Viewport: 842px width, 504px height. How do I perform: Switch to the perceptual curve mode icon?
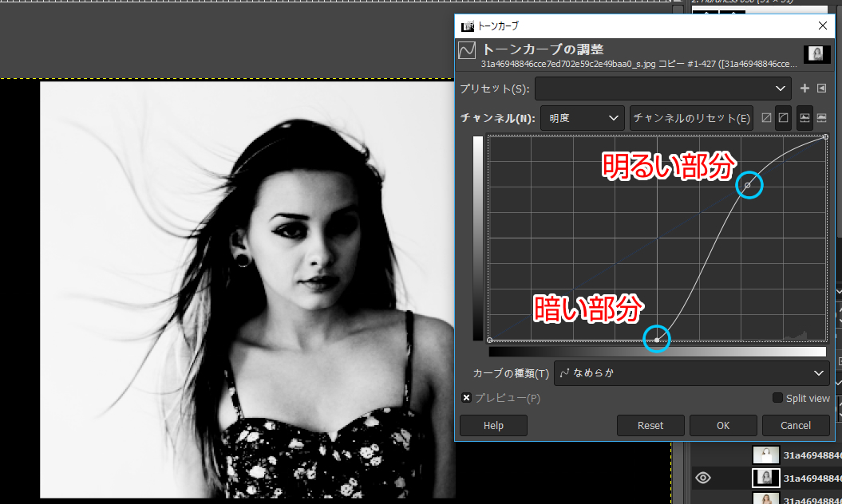784,117
